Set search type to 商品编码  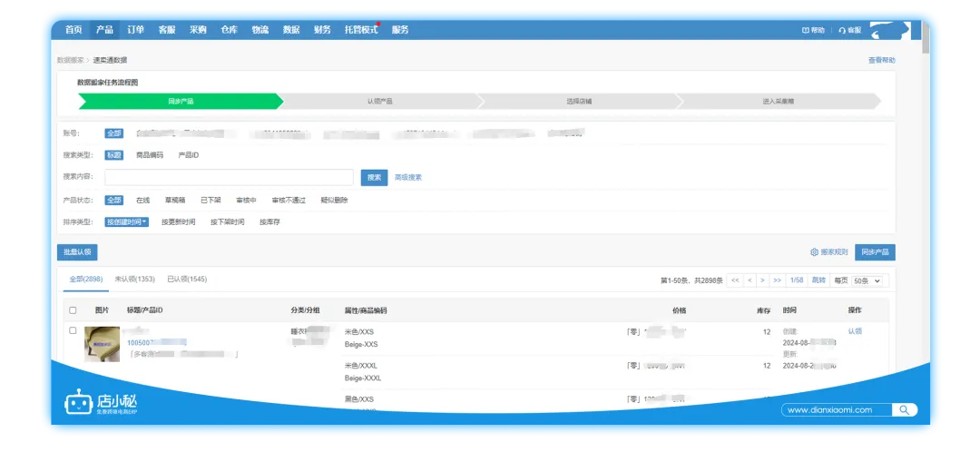150,155
